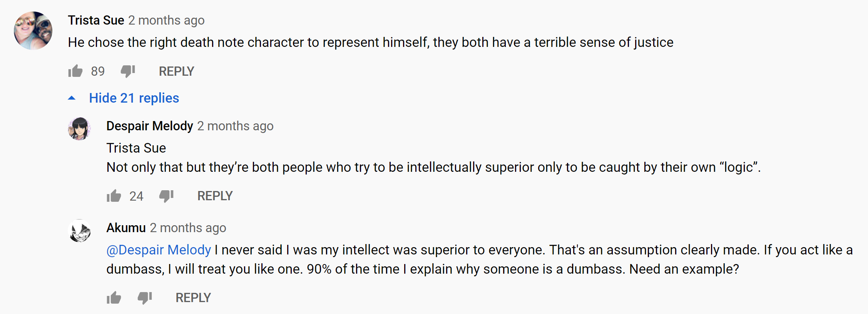
Task: Reply to Trista Sue's comment
Action: pyautogui.click(x=176, y=71)
